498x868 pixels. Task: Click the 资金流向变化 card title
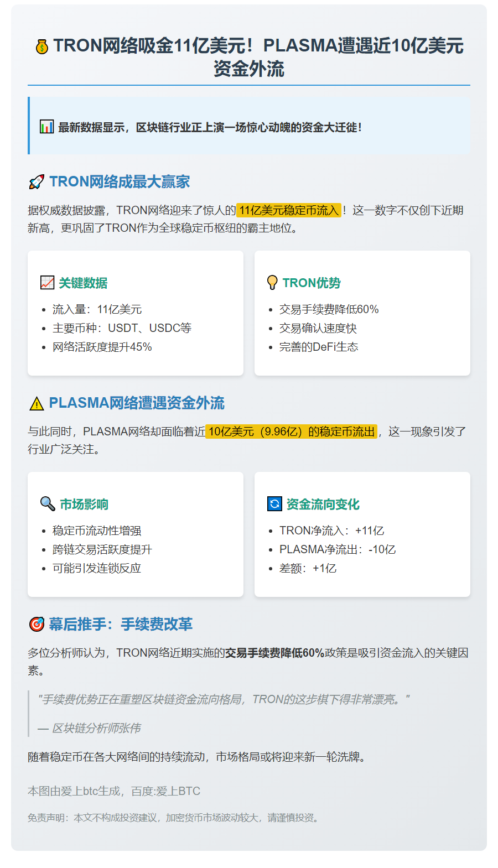pyautogui.click(x=323, y=504)
